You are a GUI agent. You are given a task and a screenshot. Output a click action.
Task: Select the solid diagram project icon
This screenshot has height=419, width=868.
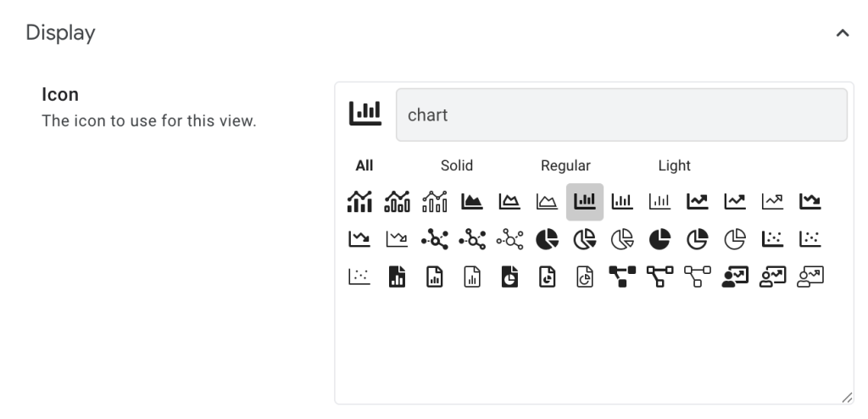622,277
